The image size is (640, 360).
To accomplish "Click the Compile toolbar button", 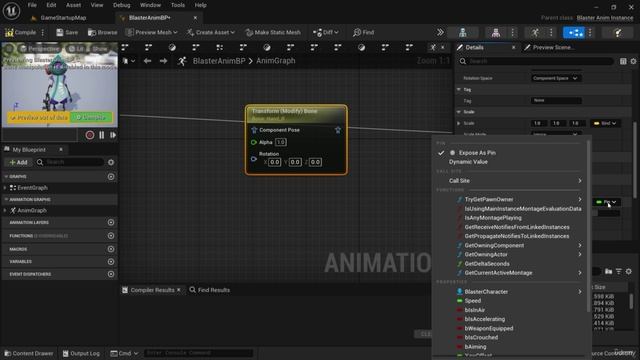I will pos(20,32).
